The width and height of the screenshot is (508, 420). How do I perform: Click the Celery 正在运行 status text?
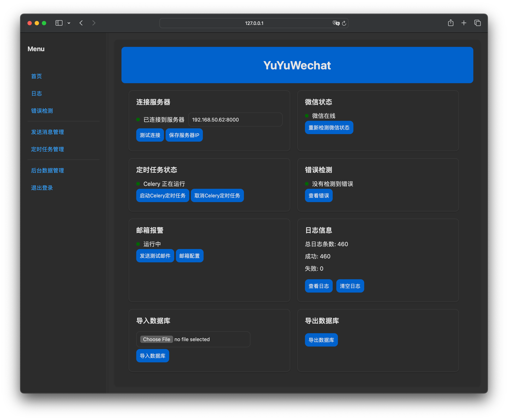point(164,184)
